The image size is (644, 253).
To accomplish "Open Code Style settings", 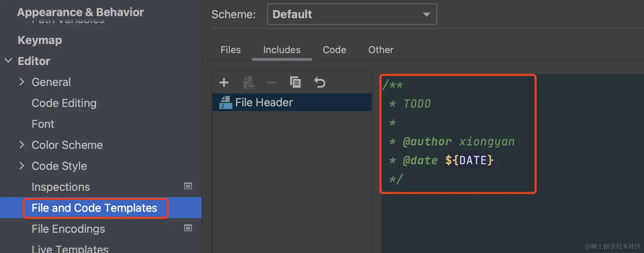I will [x=59, y=166].
